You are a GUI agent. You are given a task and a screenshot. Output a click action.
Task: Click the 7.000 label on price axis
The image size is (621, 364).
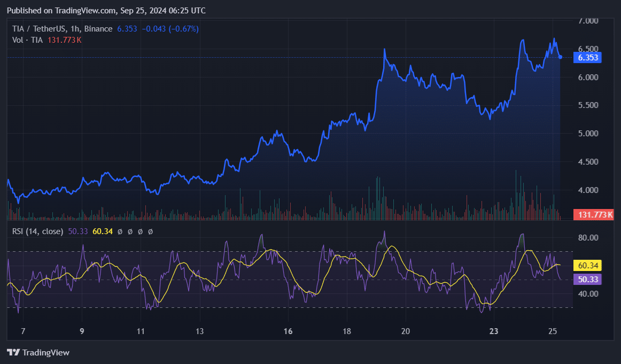tap(588, 21)
